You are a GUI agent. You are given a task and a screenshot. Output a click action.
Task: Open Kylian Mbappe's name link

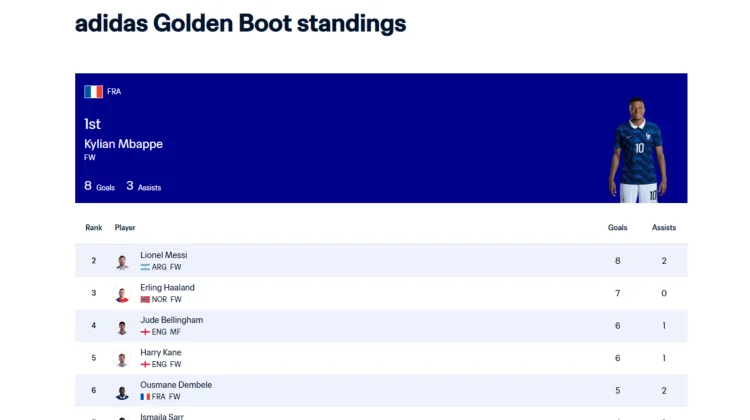pyautogui.click(x=123, y=144)
